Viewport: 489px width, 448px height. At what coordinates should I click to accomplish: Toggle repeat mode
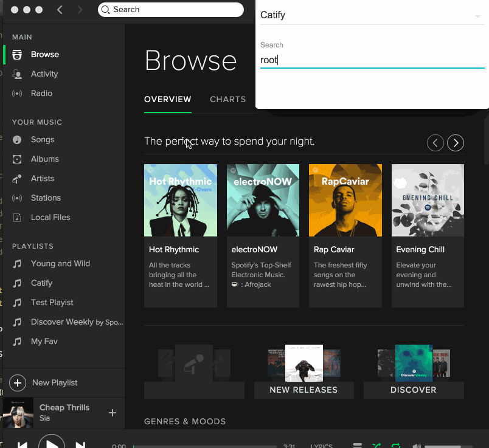396,446
